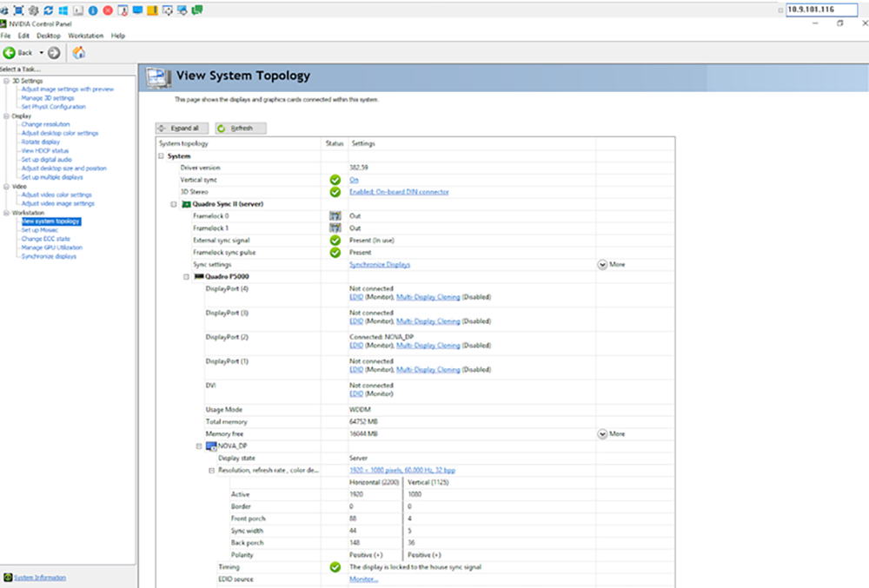
Task: Open EDID link for DisplayPort (2)
Action: click(x=356, y=346)
